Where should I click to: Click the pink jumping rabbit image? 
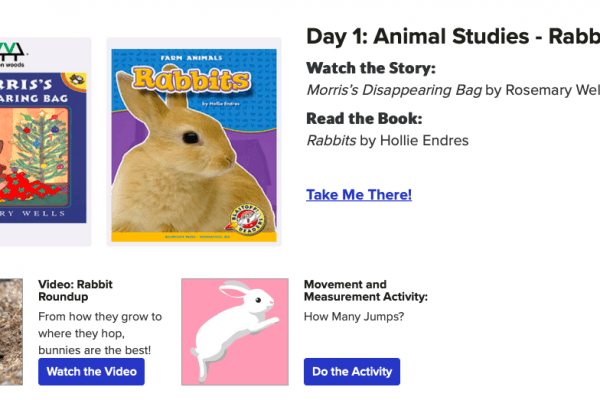[235, 331]
